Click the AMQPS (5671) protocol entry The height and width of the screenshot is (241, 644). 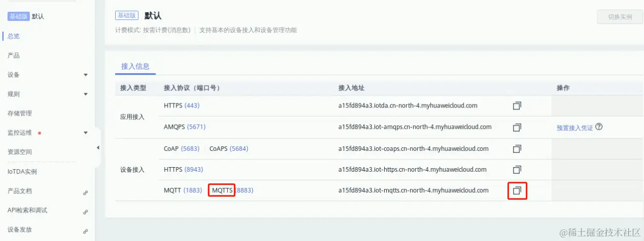point(184,127)
